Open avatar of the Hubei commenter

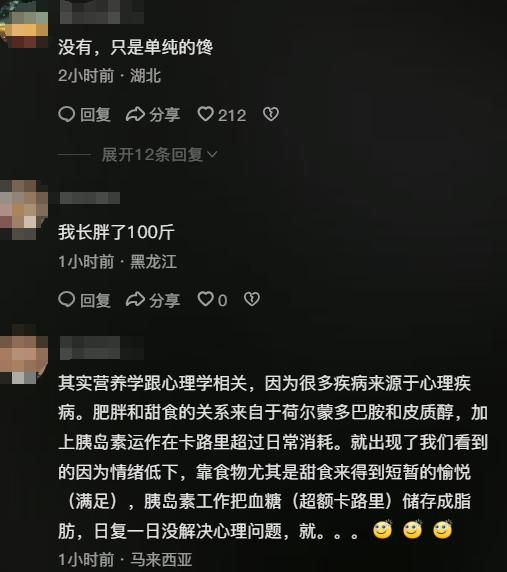tap(24, 24)
